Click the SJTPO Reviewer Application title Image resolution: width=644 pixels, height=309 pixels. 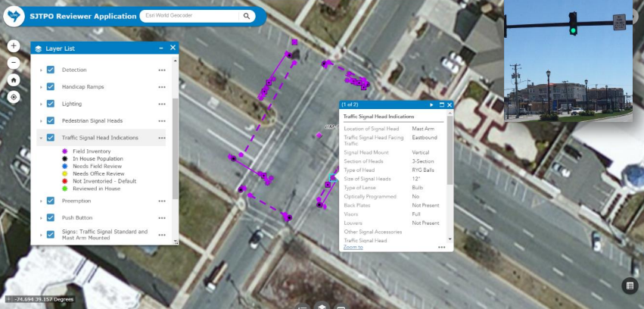click(82, 17)
